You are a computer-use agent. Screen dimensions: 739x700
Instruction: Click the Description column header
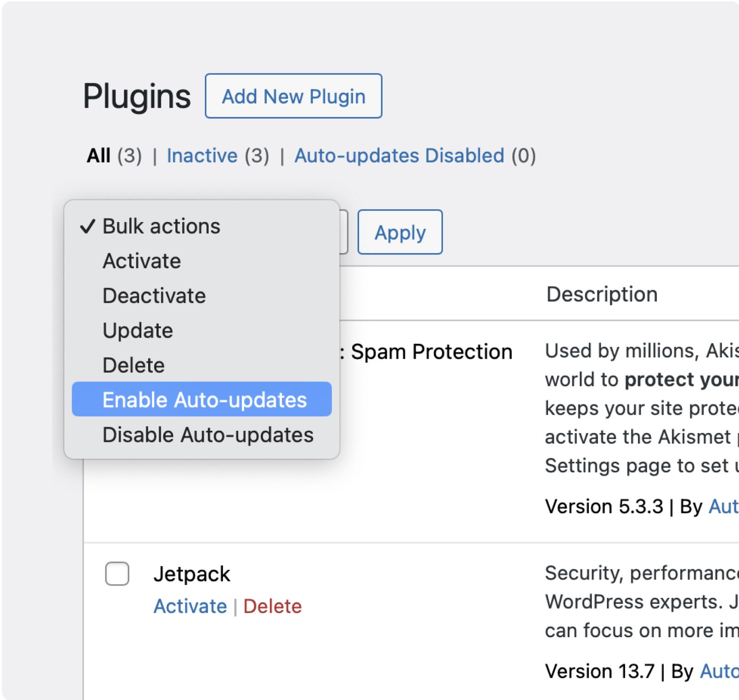tap(602, 294)
